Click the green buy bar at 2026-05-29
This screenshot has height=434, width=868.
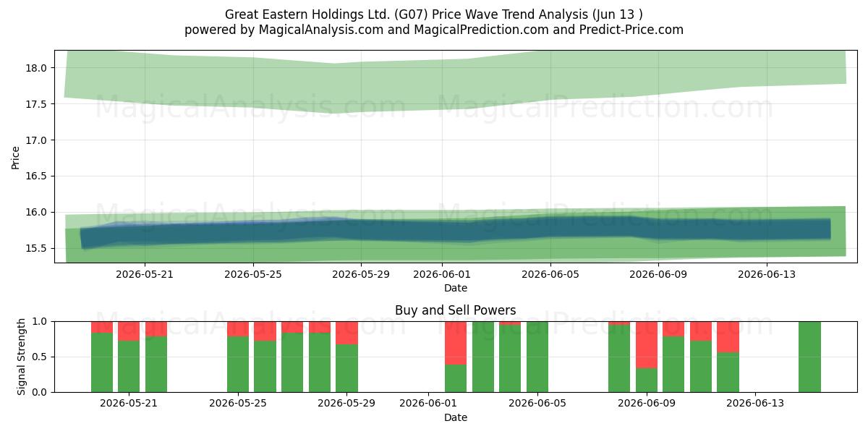pos(347,368)
